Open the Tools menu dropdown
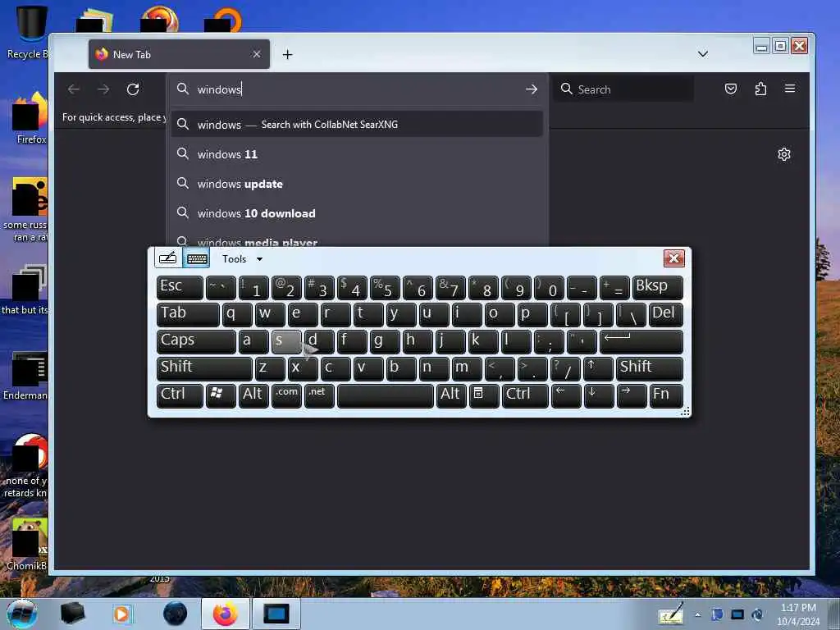 (x=242, y=258)
